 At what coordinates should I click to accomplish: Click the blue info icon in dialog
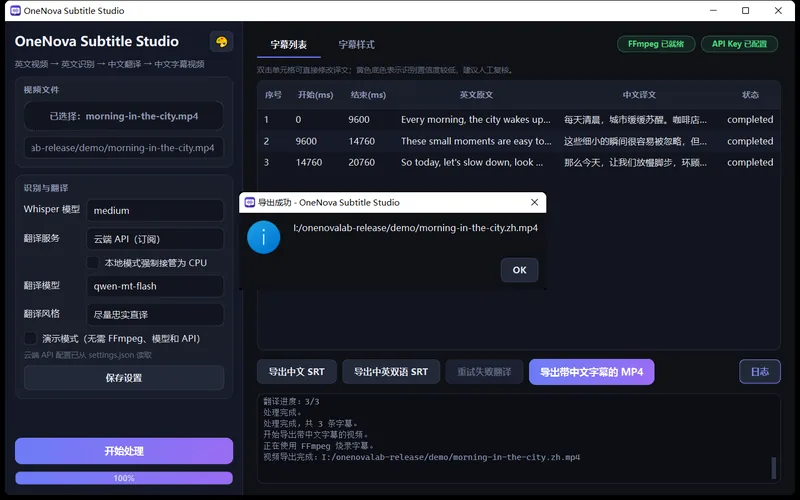click(263, 237)
